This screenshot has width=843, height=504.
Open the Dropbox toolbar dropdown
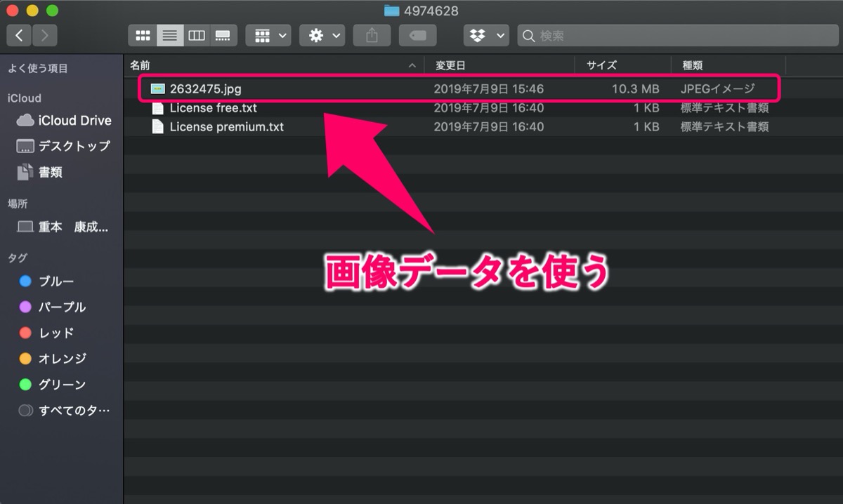click(x=486, y=35)
